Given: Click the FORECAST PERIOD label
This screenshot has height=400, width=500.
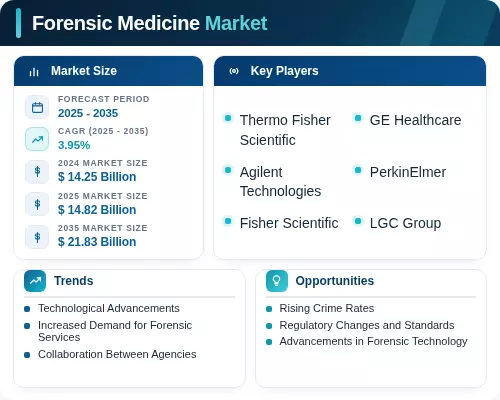Looking at the screenshot, I should click(104, 99).
